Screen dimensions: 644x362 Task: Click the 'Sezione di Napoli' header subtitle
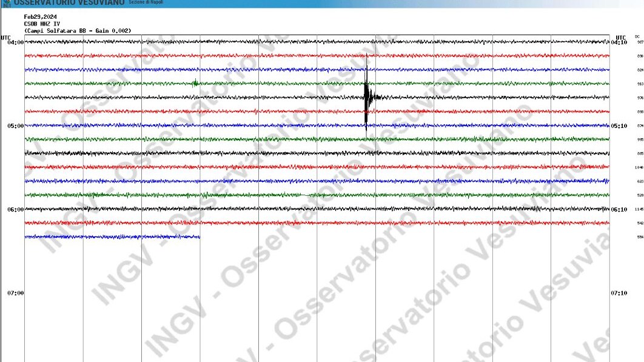click(146, 2)
